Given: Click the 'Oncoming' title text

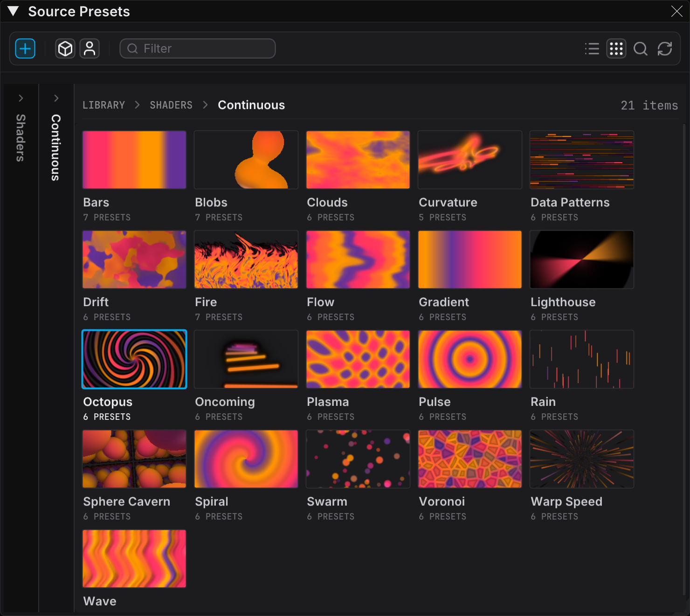Looking at the screenshot, I should pos(225,402).
